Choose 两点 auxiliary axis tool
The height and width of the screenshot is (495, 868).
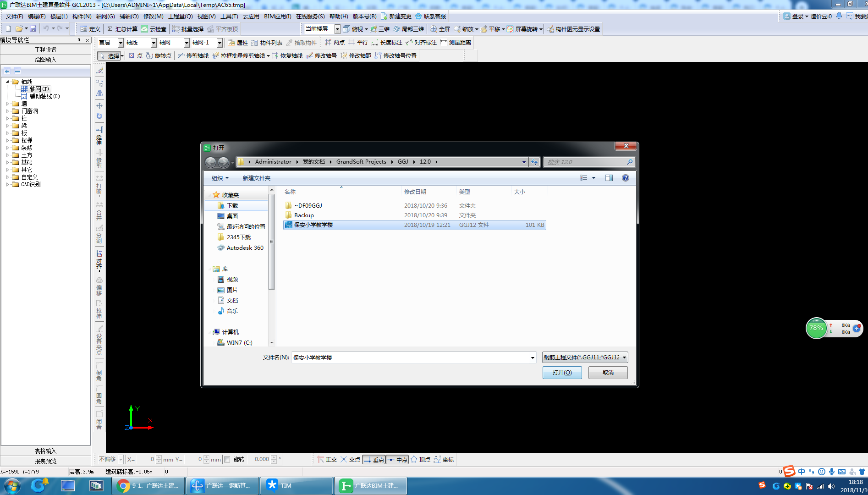tap(335, 42)
